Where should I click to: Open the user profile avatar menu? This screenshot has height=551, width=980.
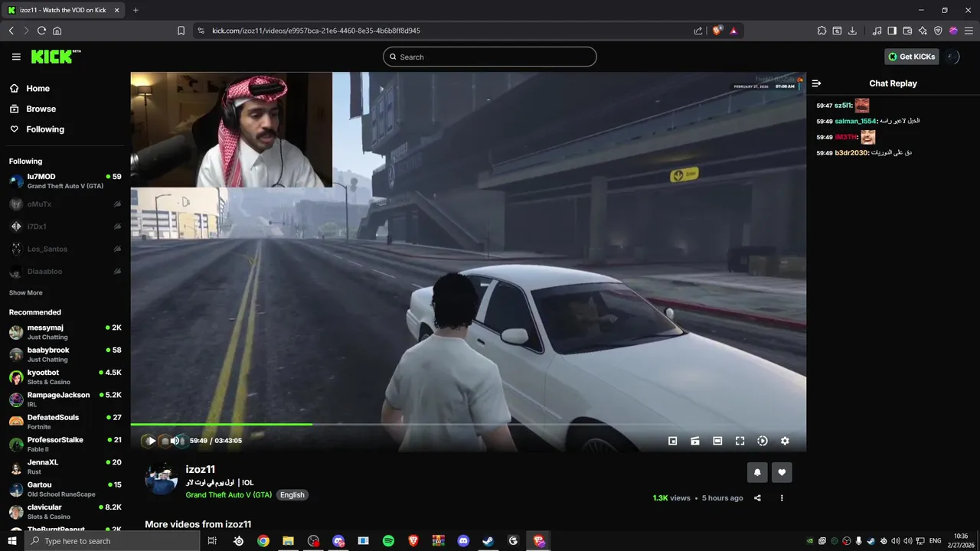[952, 57]
